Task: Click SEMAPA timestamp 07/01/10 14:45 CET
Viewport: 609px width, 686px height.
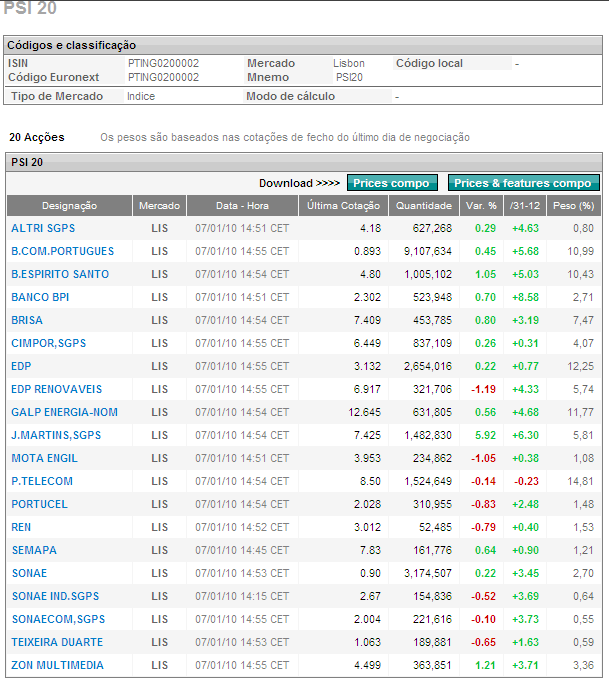Action: (x=242, y=550)
